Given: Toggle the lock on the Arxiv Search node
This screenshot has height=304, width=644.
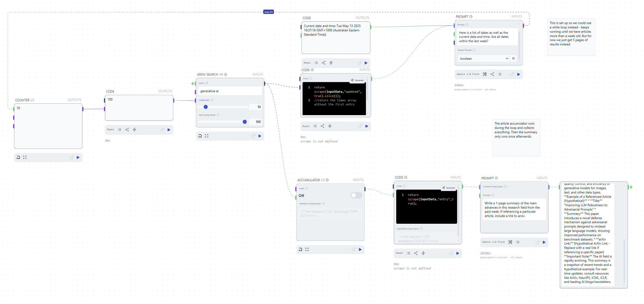Looking at the screenshot, I should point(253,136).
